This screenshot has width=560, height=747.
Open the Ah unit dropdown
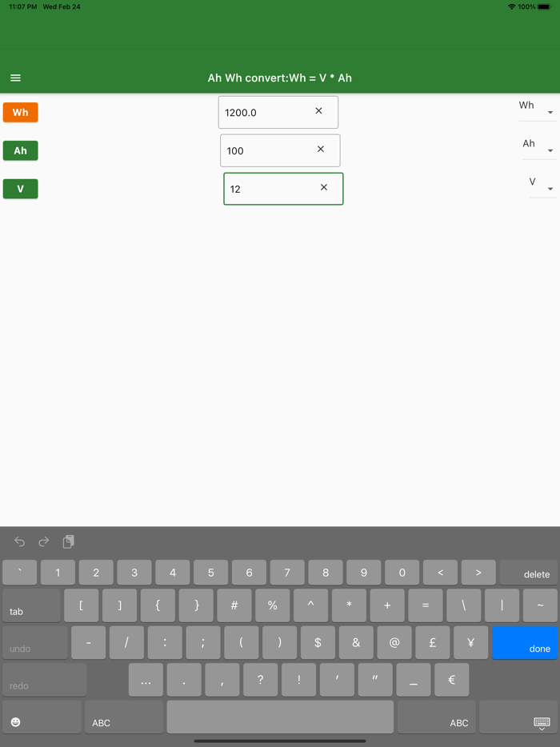[539, 146]
